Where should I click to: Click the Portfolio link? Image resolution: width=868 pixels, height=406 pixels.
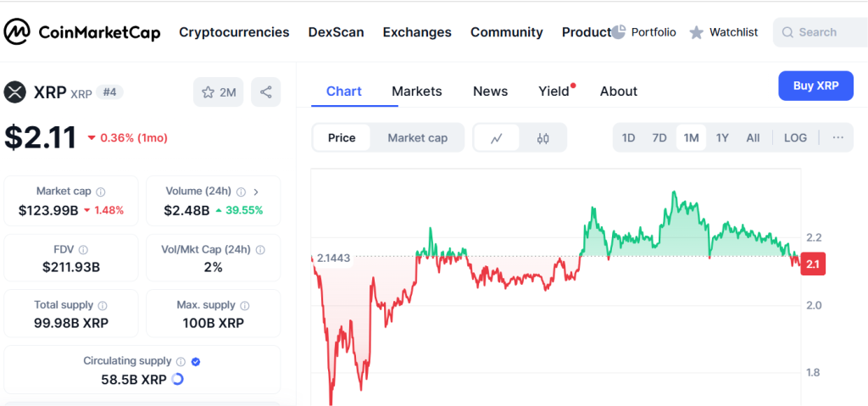click(x=654, y=32)
